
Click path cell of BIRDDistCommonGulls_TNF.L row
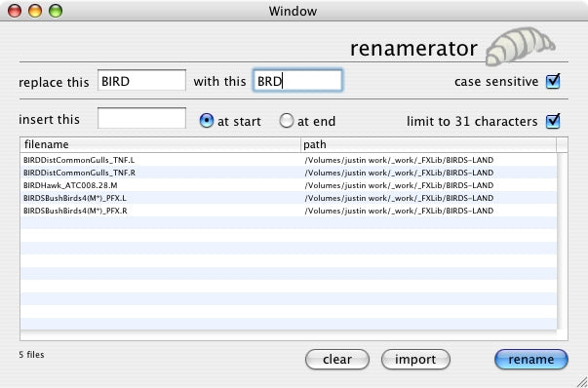pos(399,160)
